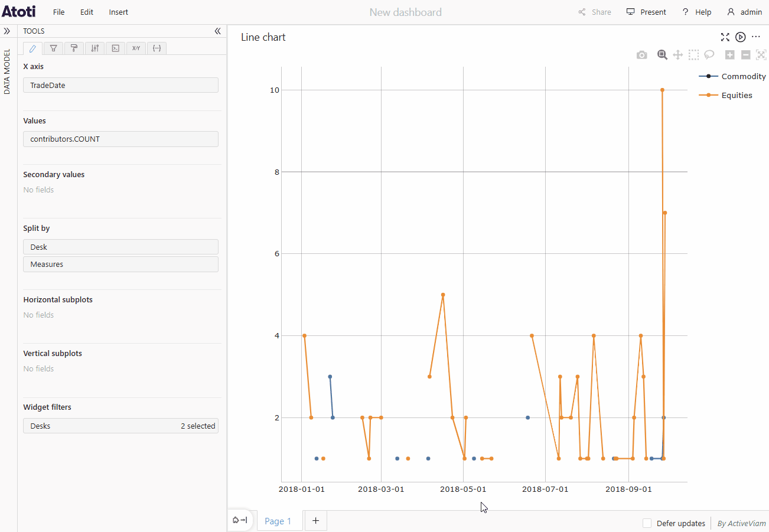The width and height of the screenshot is (769, 532).
Task: Reset chart axes with autoscale icon
Action: pos(761,55)
